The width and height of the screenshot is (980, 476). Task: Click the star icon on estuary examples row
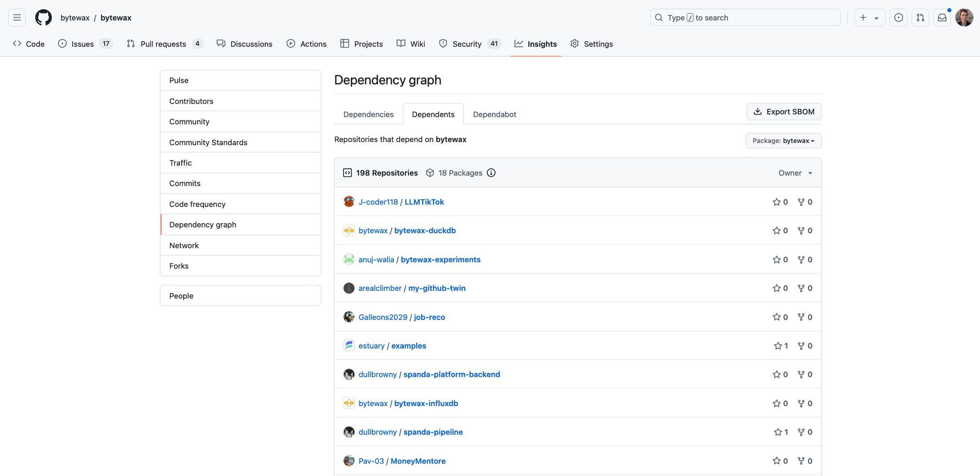778,346
